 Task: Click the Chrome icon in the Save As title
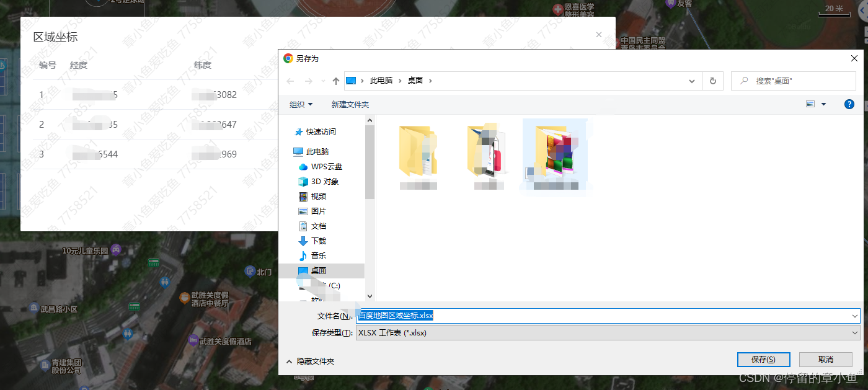pos(288,58)
